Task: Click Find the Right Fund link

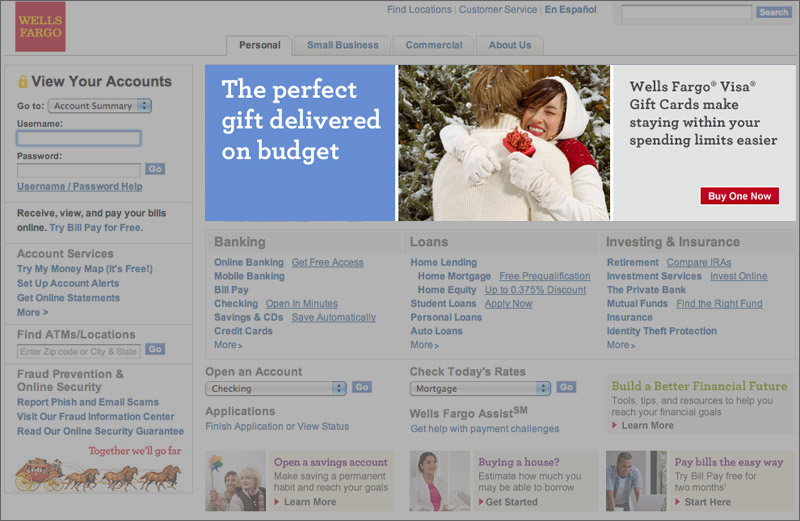Action: click(719, 304)
